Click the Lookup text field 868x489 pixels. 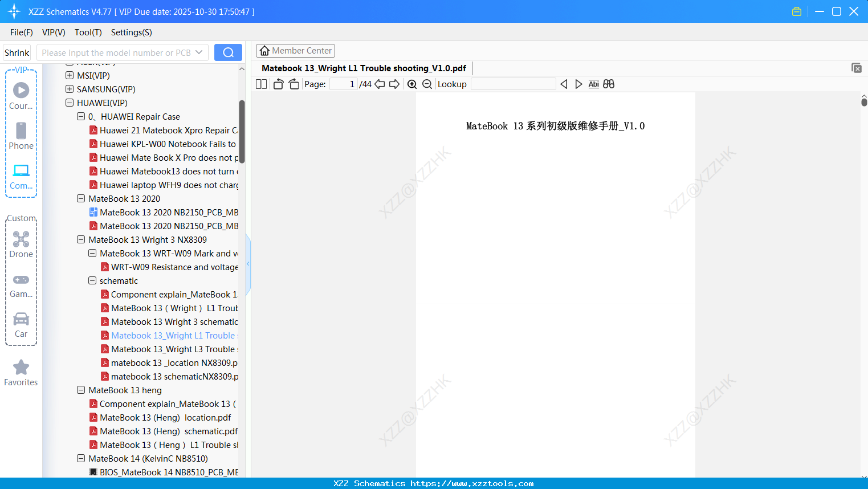[x=514, y=84]
